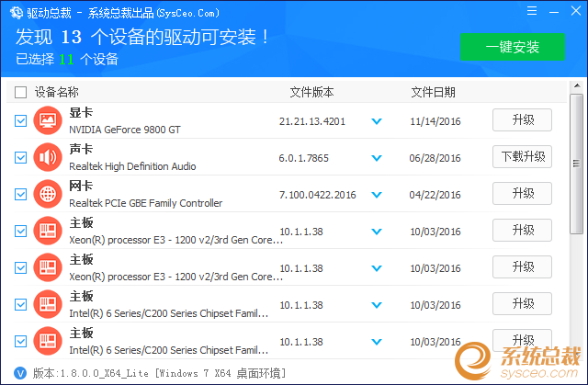Click the green 一键安装 button
The width and height of the screenshot is (588, 385).
[513, 47]
